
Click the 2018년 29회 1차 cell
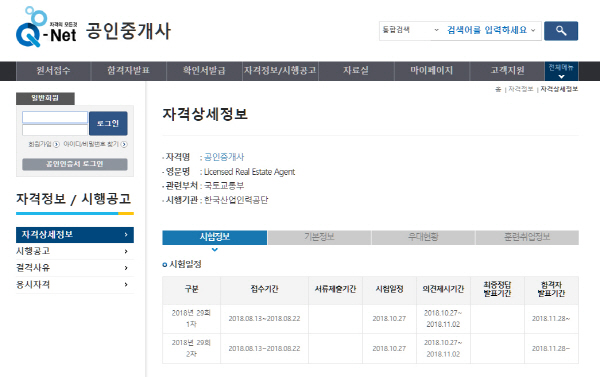point(191,319)
